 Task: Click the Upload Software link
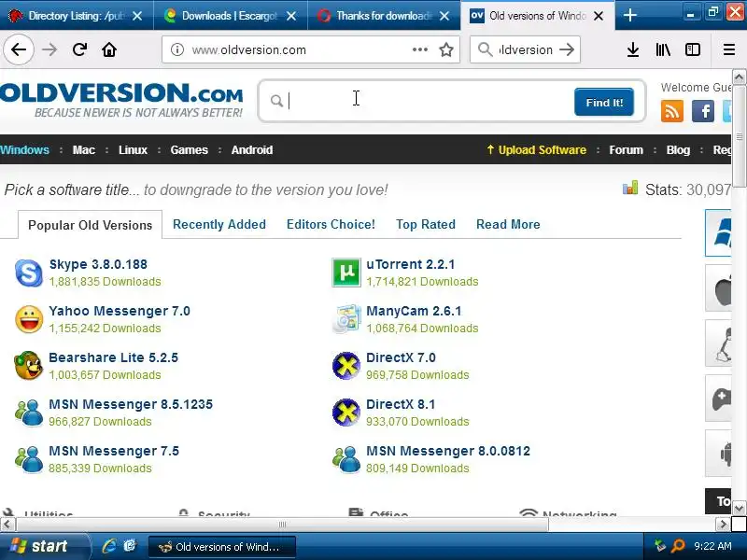[536, 150]
